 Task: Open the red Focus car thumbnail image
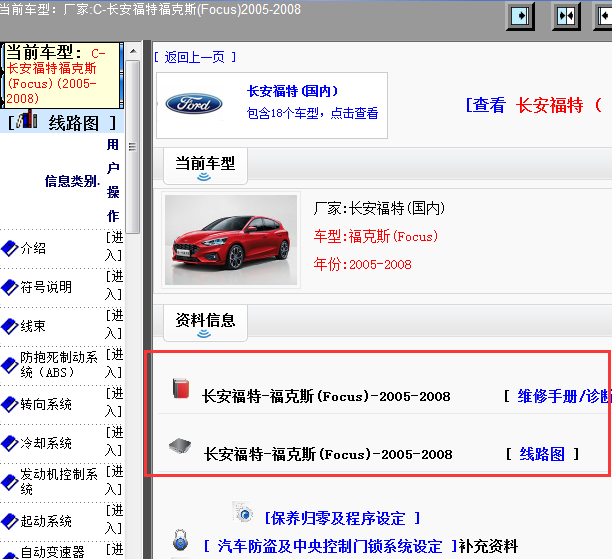point(231,240)
